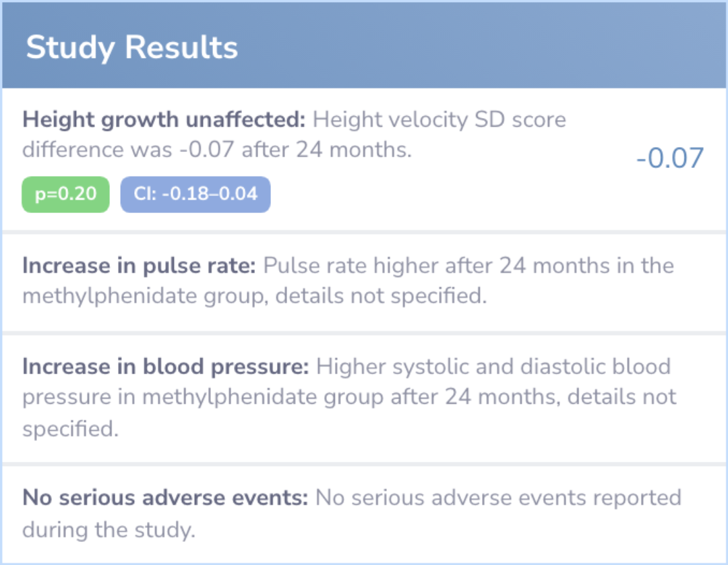Open the pulse rate result row
This screenshot has height=565, width=728.
(x=364, y=282)
